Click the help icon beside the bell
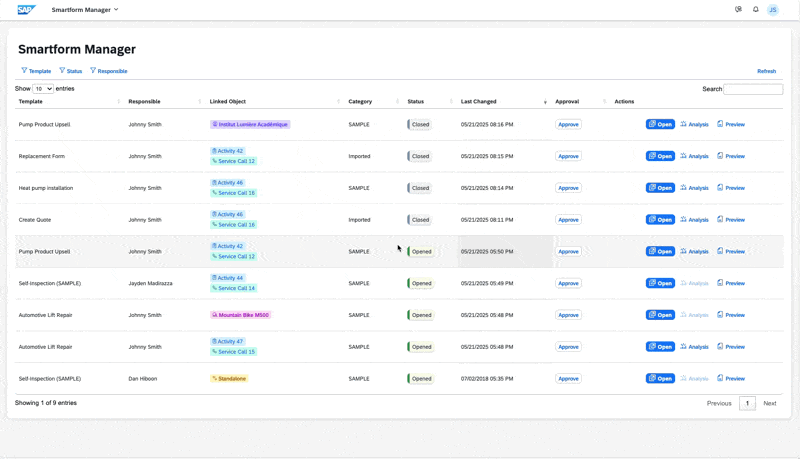The height and width of the screenshot is (459, 800). (739, 10)
